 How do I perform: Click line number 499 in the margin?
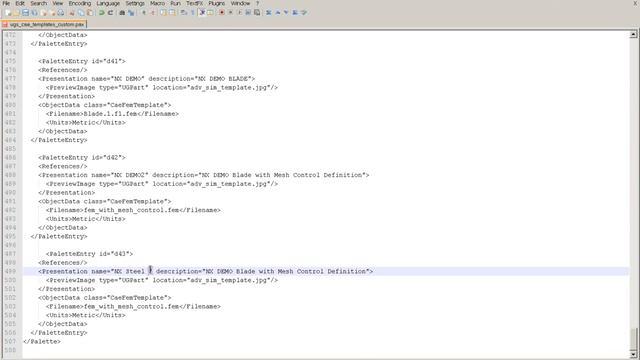click(x=11, y=271)
